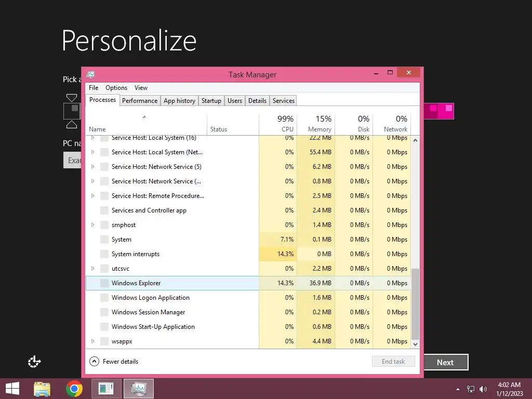Click the scrollbar down arrow
This screenshot has width=532, height=399.
415,344
